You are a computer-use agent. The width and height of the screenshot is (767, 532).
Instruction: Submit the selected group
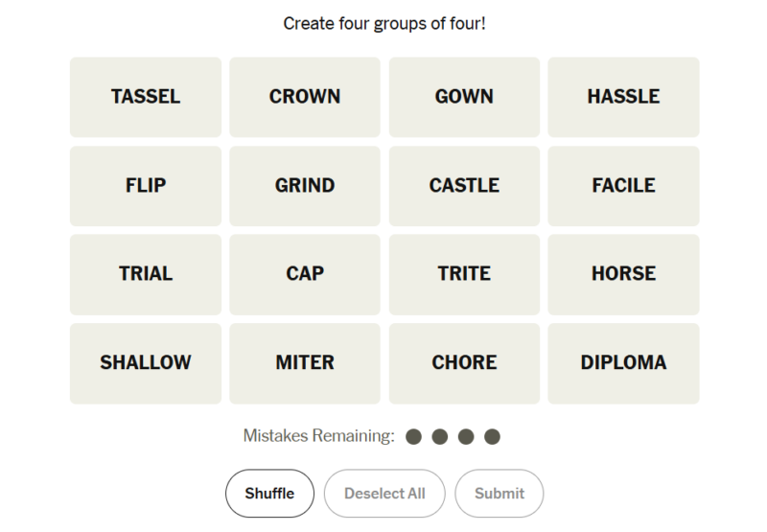(x=500, y=494)
